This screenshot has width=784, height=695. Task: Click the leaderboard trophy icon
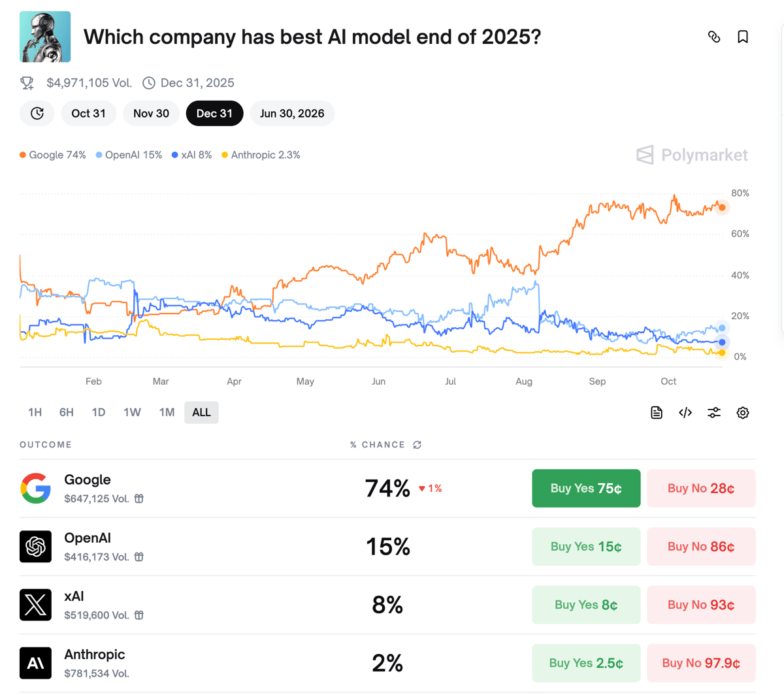click(26, 82)
